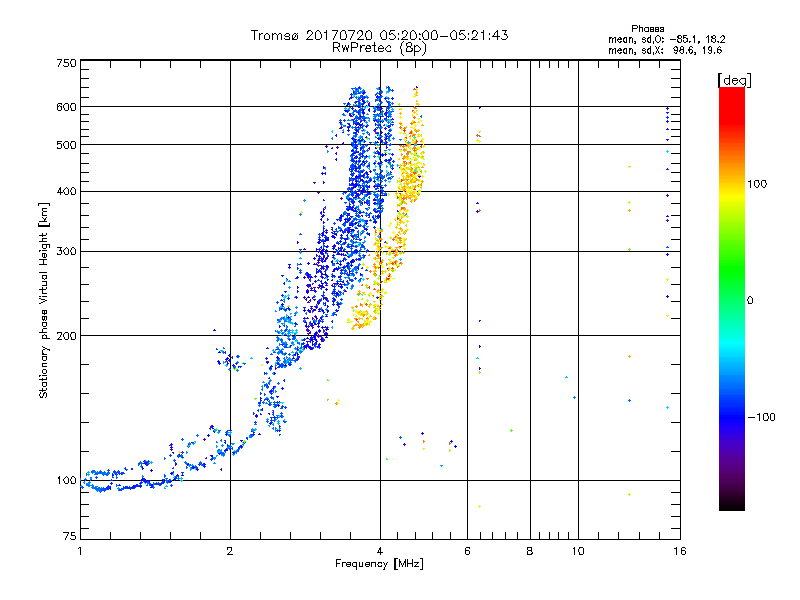Click the plot title 'Tromsø 20170720 05:20:00-05:21:43'
This screenshot has width=800, height=600.
[x=379, y=35]
